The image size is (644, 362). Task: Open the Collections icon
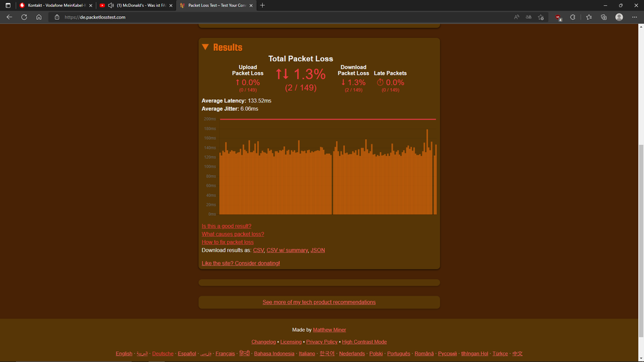pos(604,17)
